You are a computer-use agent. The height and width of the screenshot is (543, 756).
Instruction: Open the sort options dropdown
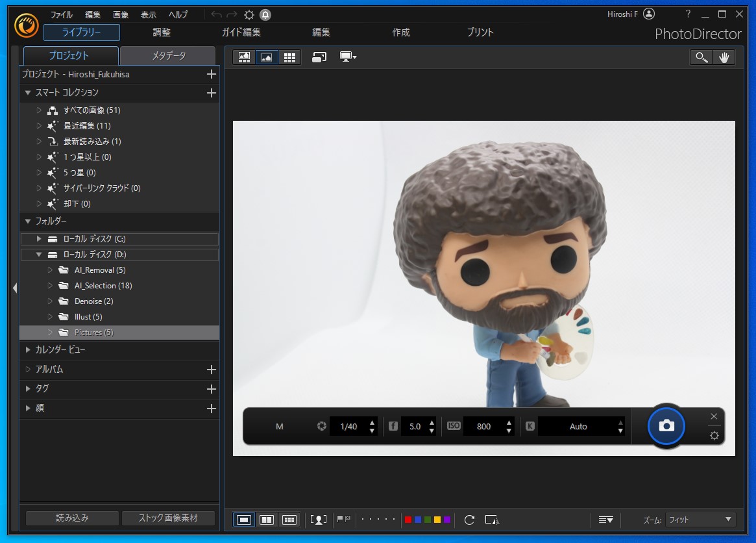tap(605, 520)
